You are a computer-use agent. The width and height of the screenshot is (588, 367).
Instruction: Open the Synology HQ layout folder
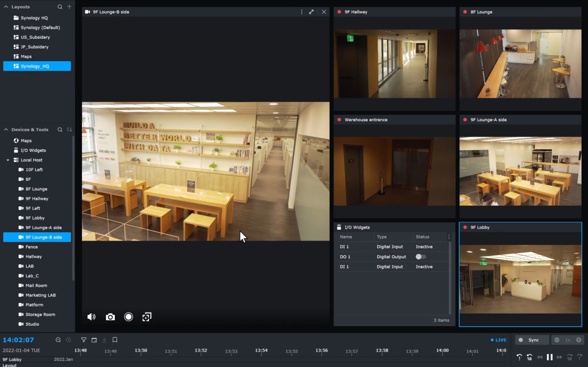[37, 18]
